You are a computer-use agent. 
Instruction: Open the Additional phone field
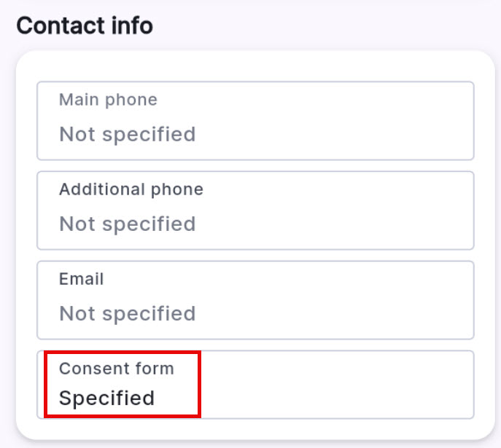point(255,211)
